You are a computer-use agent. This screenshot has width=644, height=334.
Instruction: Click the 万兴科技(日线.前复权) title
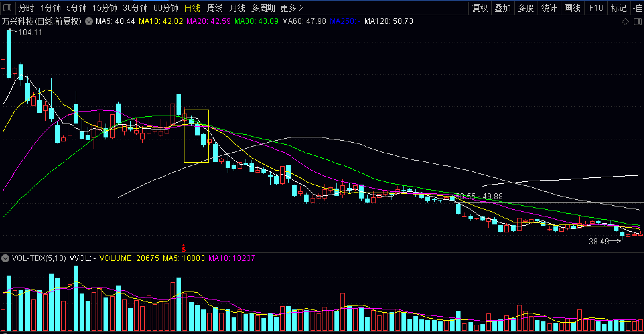pyautogui.click(x=41, y=22)
